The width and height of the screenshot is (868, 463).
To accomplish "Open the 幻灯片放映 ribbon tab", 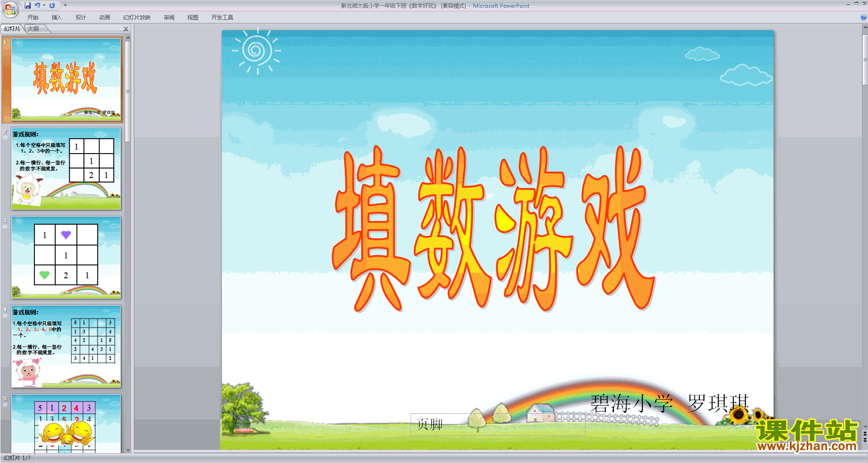I will point(137,18).
